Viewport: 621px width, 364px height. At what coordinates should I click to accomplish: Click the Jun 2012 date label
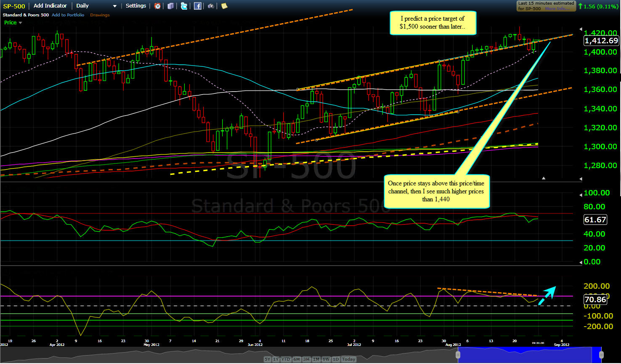(x=255, y=345)
